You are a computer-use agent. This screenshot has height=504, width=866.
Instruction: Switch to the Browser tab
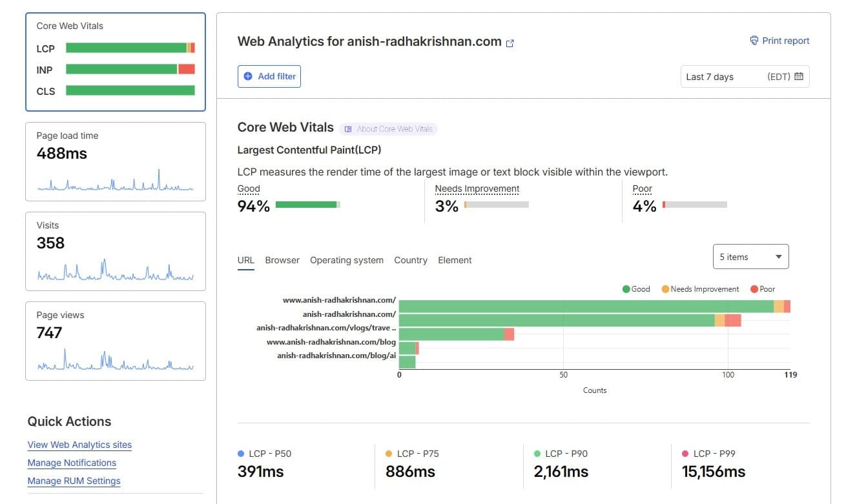coord(282,260)
